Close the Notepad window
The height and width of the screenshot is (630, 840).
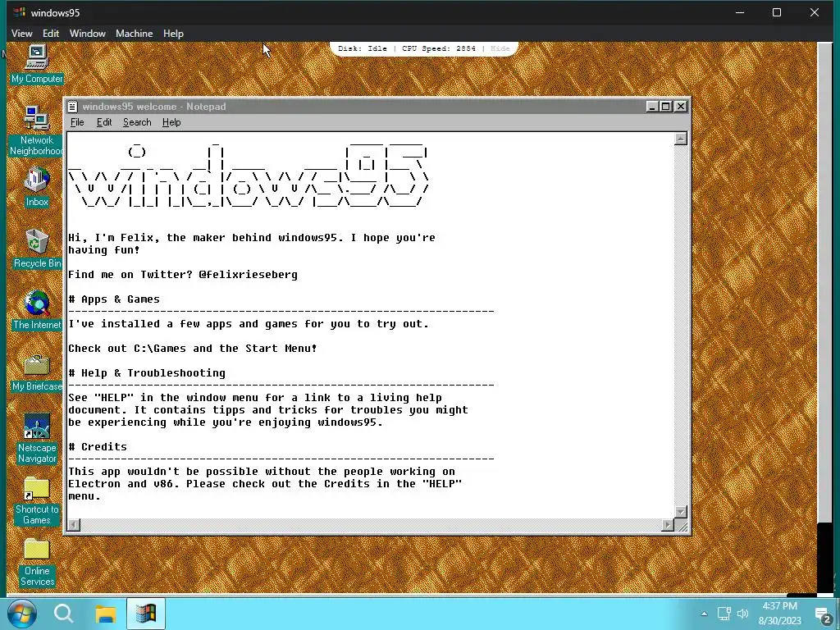pyautogui.click(x=680, y=107)
